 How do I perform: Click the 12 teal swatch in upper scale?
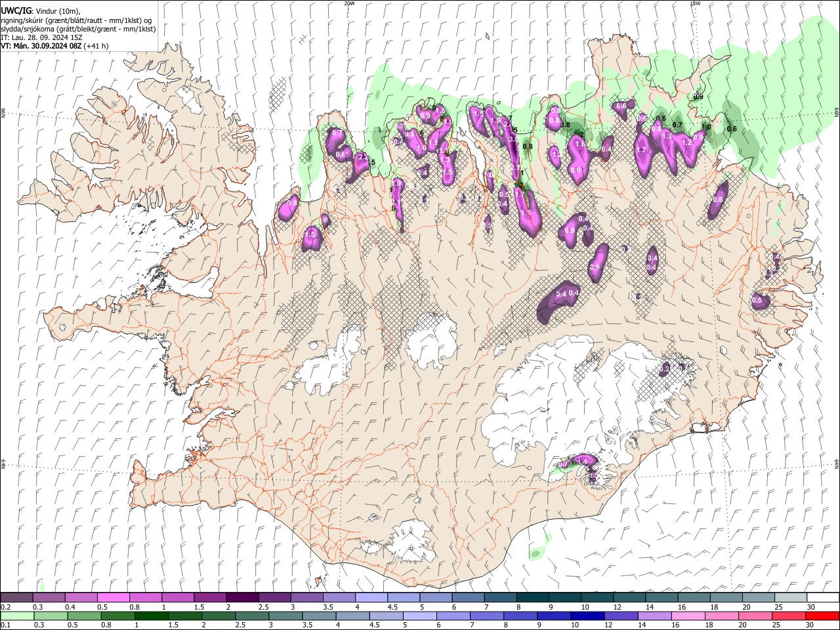pos(630,598)
